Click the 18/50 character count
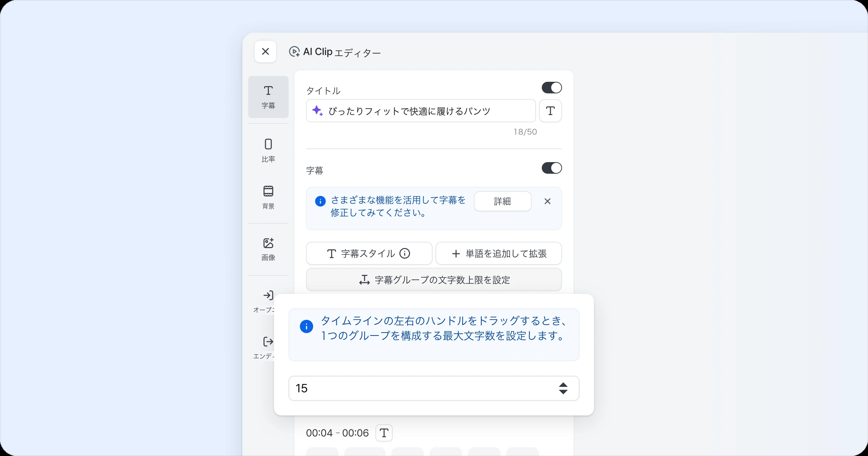Viewport: 868px width, 456px height. coord(525,132)
